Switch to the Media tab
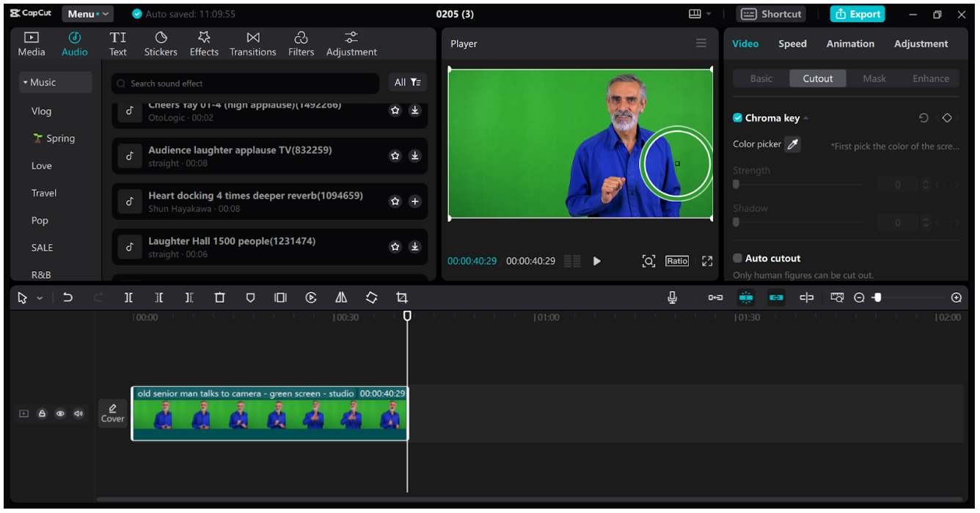The width and height of the screenshot is (980, 513). click(x=32, y=44)
